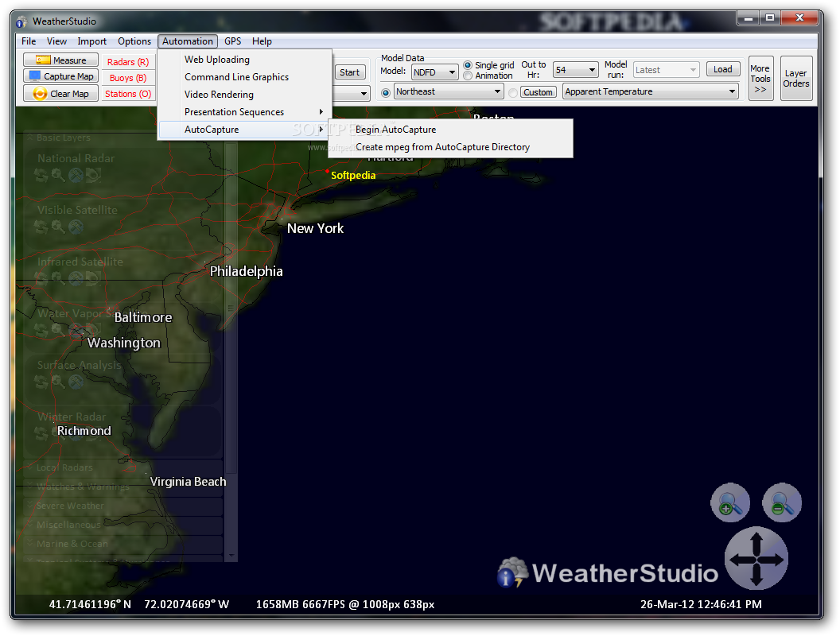Click the layers panel scrollbar down arrow
The height and width of the screenshot is (636, 840).
click(x=231, y=556)
